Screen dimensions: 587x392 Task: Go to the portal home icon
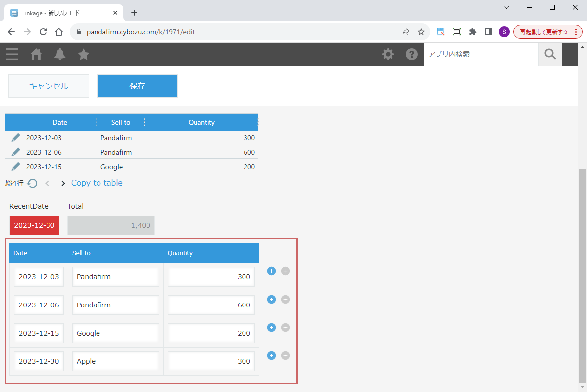point(36,54)
